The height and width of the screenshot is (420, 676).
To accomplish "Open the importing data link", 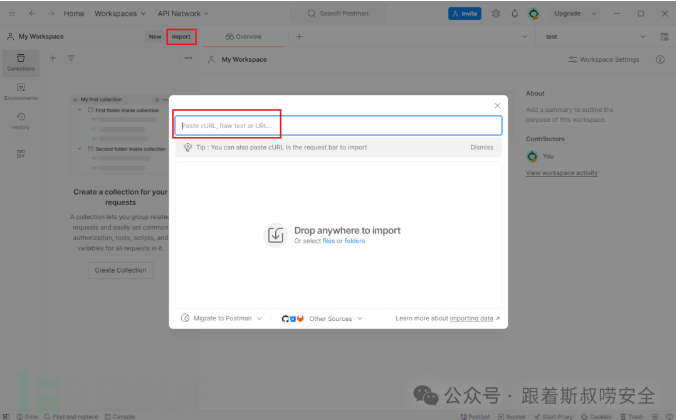I will pos(471,318).
